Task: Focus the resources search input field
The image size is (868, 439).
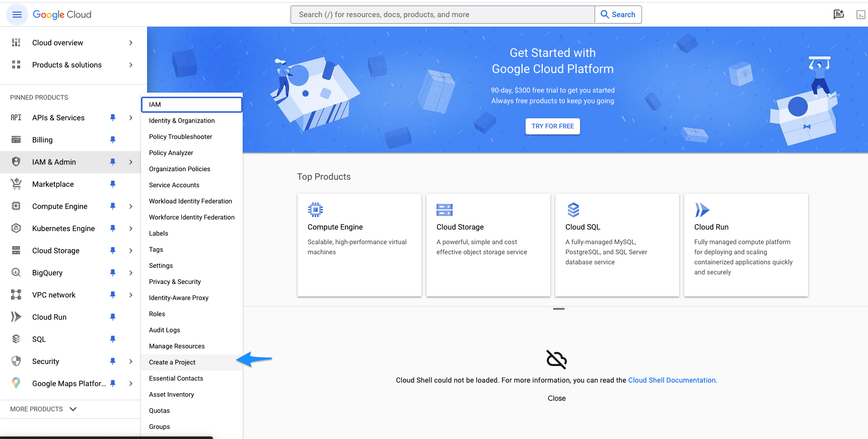Action: point(443,15)
